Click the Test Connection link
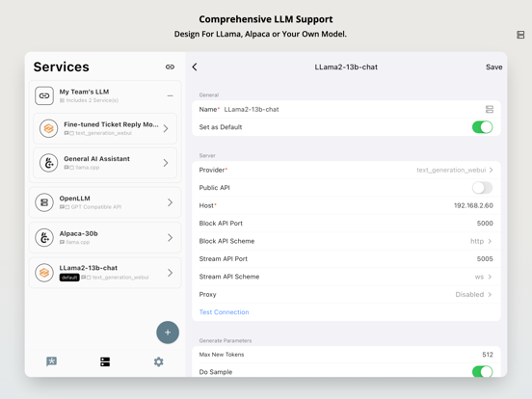 click(x=224, y=312)
